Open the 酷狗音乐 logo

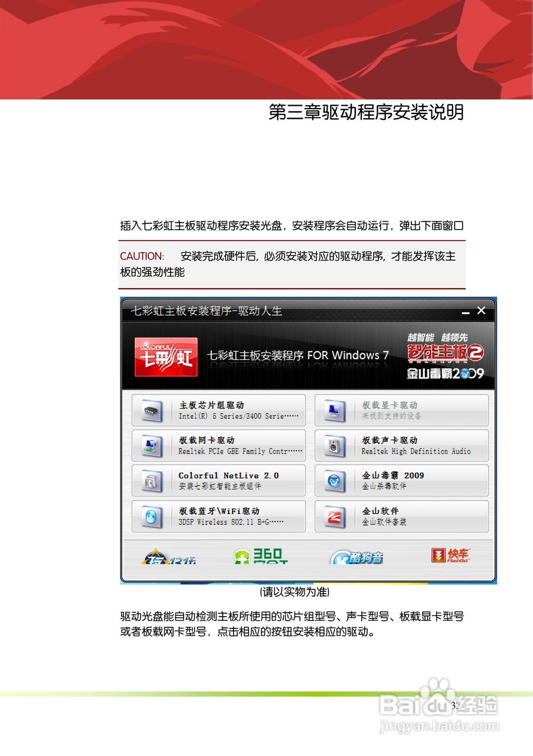pyautogui.click(x=356, y=556)
